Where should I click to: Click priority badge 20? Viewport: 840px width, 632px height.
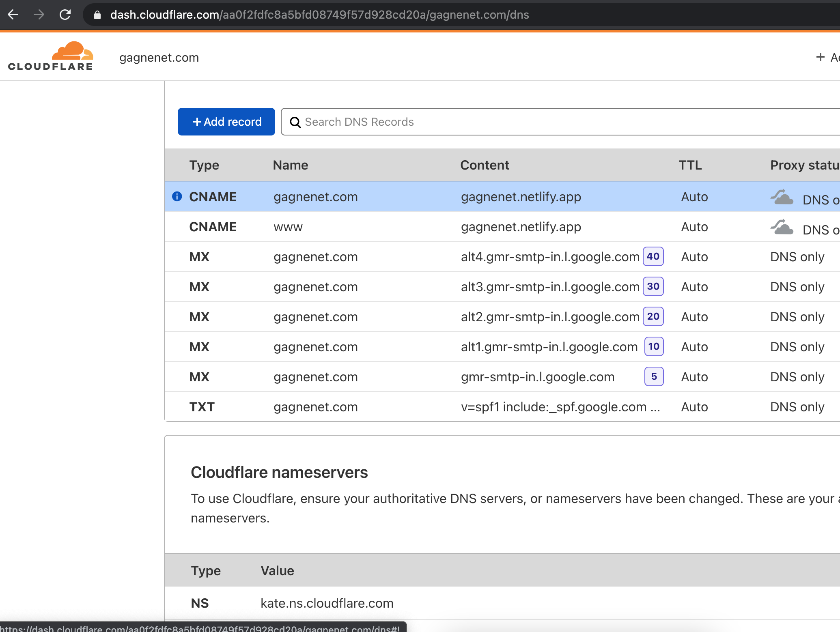tap(653, 316)
